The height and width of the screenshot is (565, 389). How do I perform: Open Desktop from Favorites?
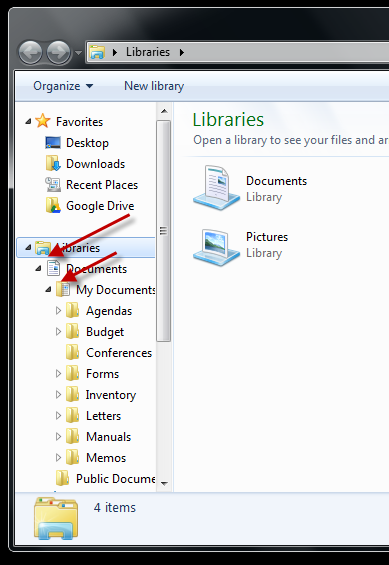pyautogui.click(x=87, y=143)
